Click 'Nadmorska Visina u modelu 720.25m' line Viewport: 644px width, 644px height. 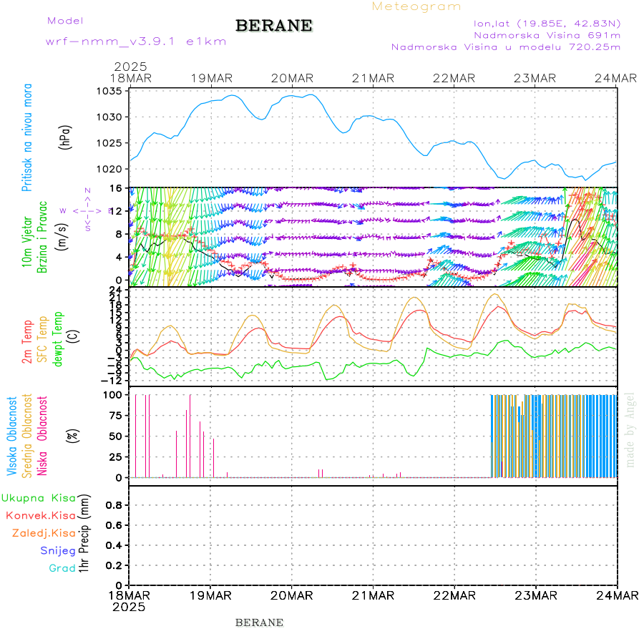pyautogui.click(x=506, y=47)
